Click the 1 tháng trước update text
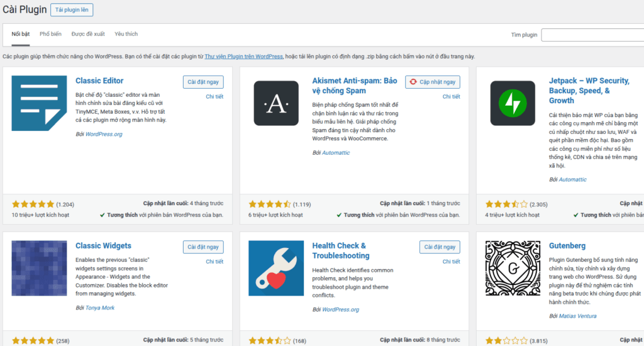Screen dimensions: 644x346 point(443,203)
